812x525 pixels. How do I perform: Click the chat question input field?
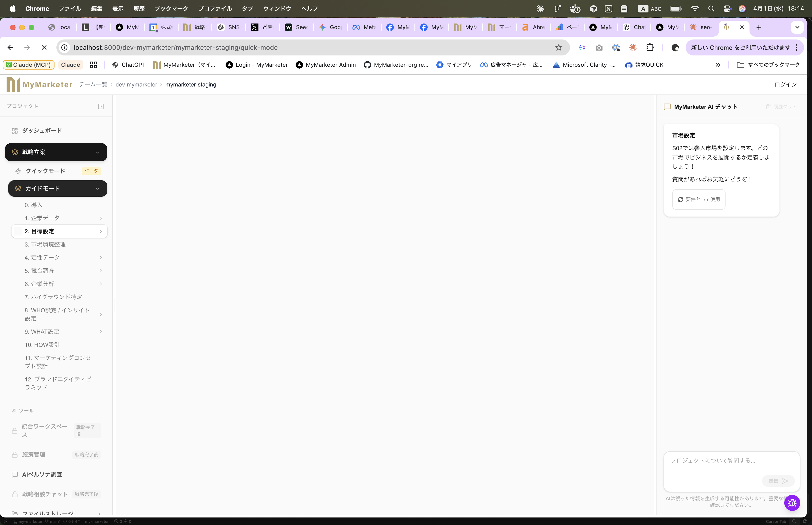(x=732, y=471)
